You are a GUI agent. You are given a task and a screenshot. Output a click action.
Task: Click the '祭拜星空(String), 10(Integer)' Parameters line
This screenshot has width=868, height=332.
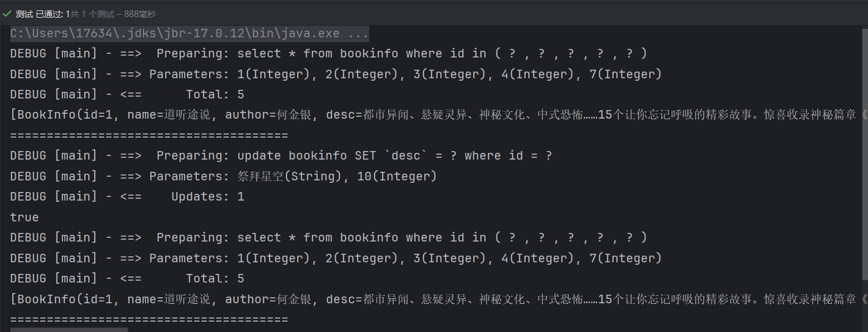pos(224,177)
